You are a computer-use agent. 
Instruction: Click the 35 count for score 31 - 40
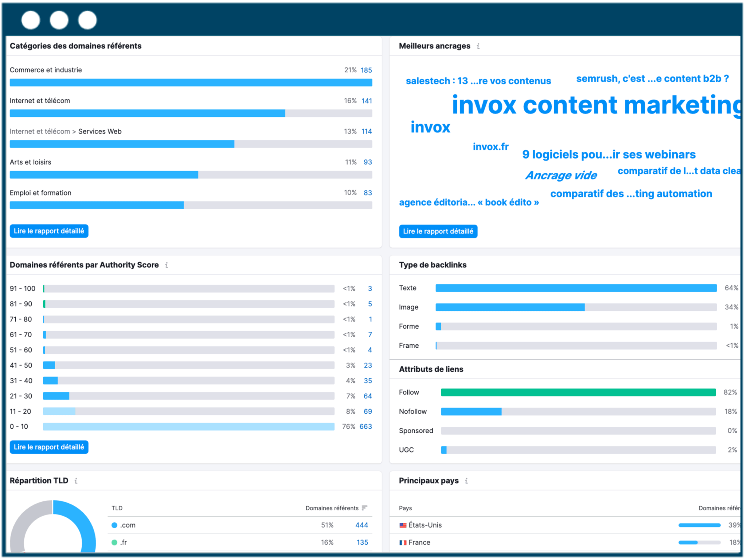[368, 381]
